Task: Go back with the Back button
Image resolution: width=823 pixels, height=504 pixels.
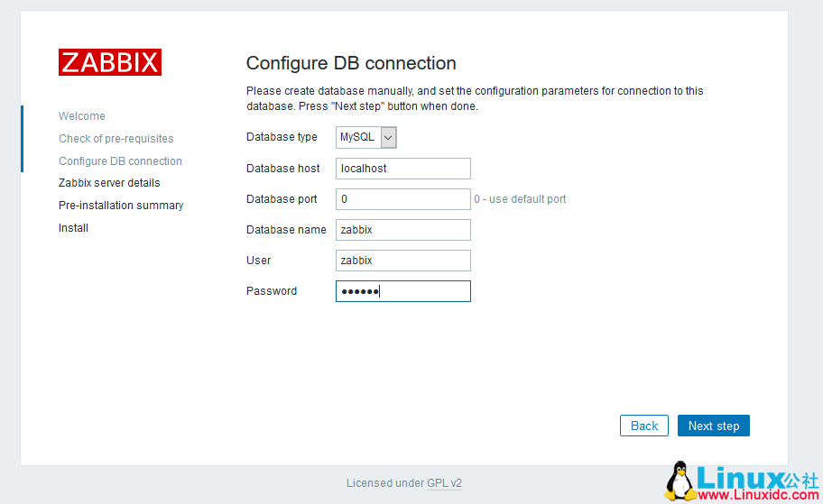Action: [x=644, y=426]
